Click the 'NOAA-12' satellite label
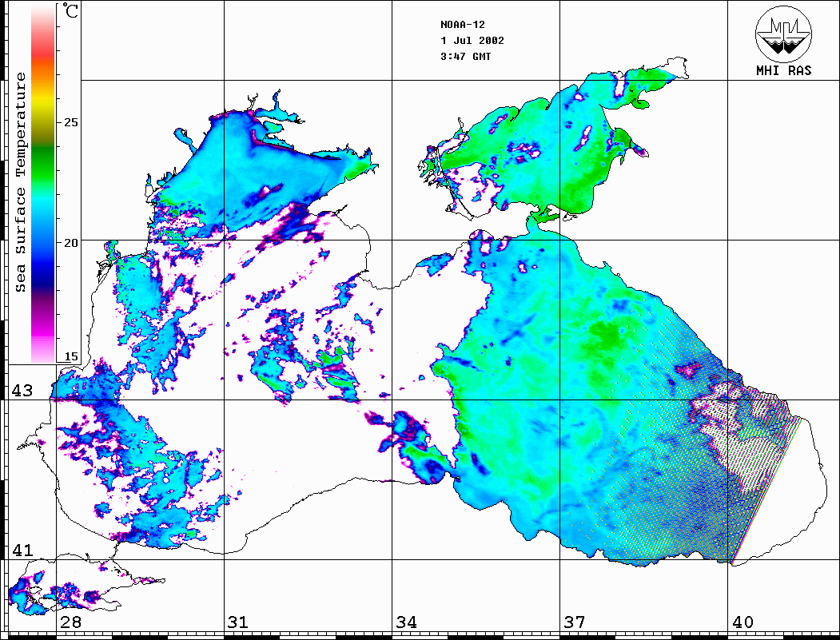This screenshot has height=640, width=840. (462, 25)
